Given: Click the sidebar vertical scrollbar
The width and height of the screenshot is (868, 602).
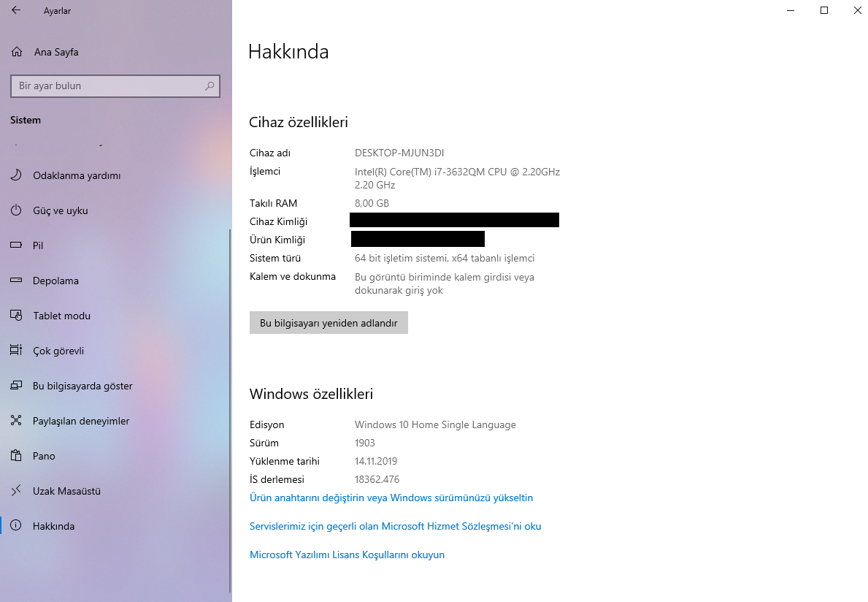Looking at the screenshot, I should click(x=230, y=410).
